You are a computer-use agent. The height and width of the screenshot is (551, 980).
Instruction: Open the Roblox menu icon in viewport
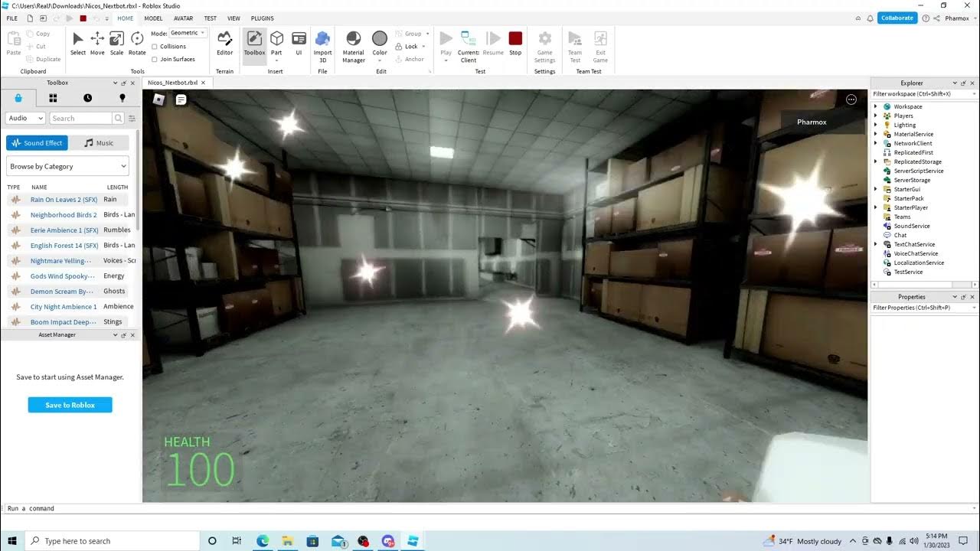[158, 99]
